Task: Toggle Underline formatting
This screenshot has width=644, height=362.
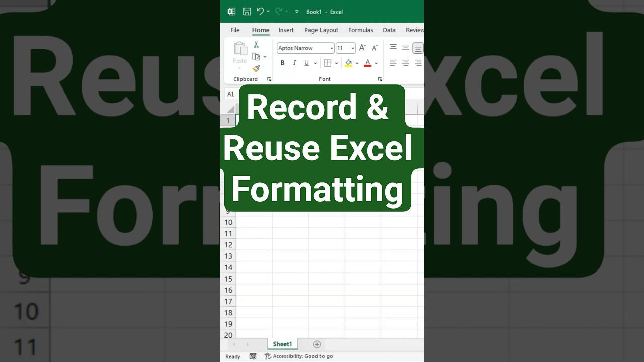Action: click(306, 63)
